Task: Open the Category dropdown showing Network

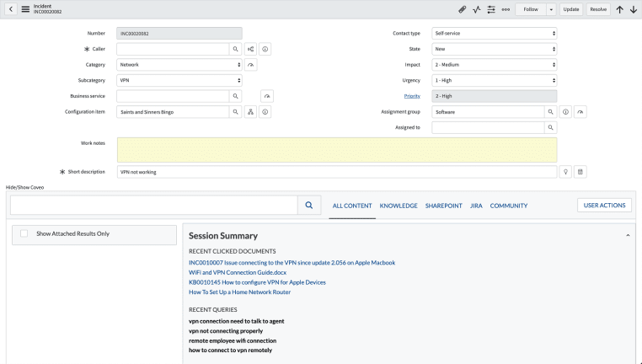Action: [179, 65]
